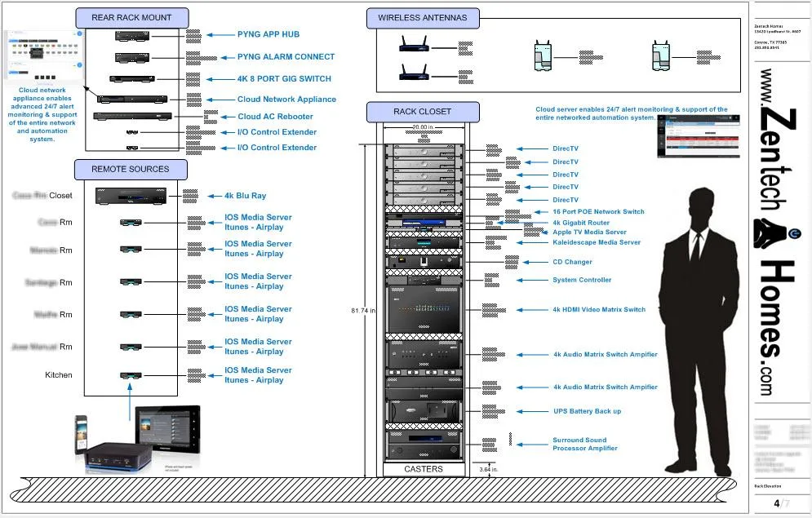Click the page number 4 indicator
The image size is (812, 518).
(777, 503)
